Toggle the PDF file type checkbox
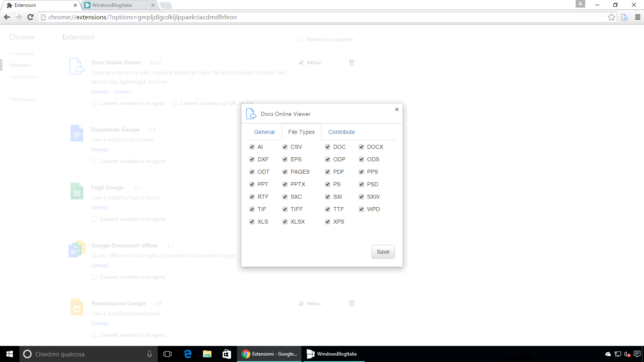The image size is (644, 362). coord(328,172)
